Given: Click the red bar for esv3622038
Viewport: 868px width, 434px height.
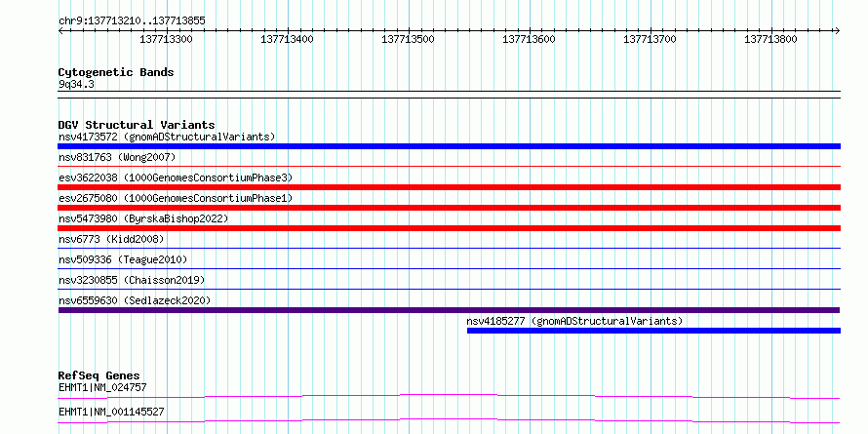Looking at the screenshot, I should click(x=449, y=187).
